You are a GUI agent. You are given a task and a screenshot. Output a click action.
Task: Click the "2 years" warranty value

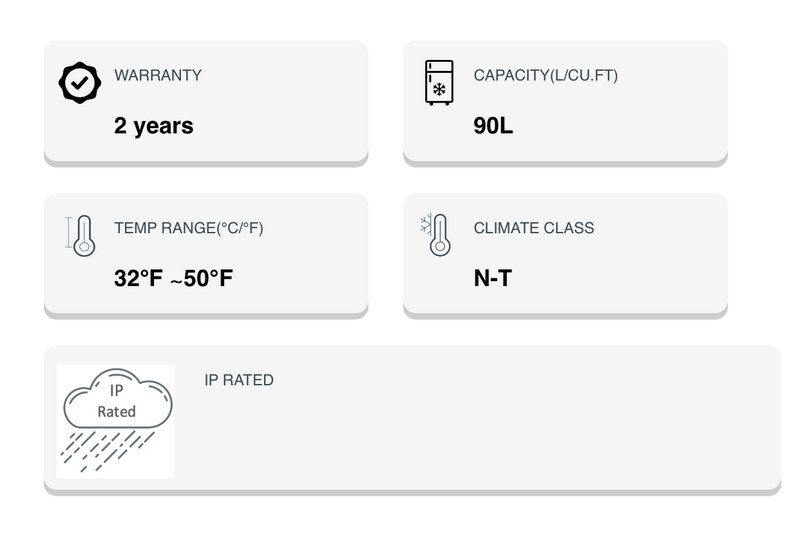(154, 126)
